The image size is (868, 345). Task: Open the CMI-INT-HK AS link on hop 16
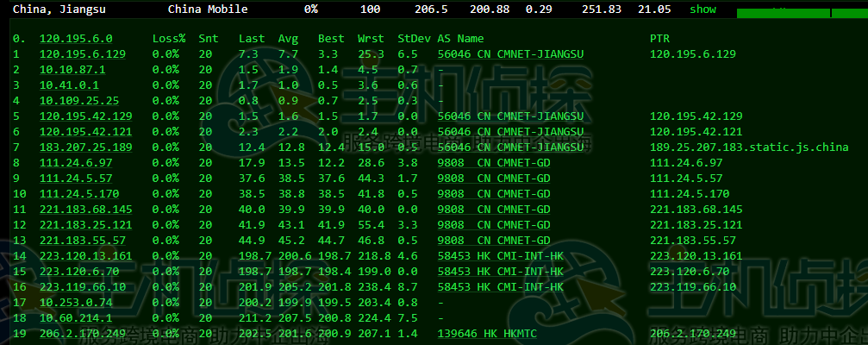pos(499,287)
